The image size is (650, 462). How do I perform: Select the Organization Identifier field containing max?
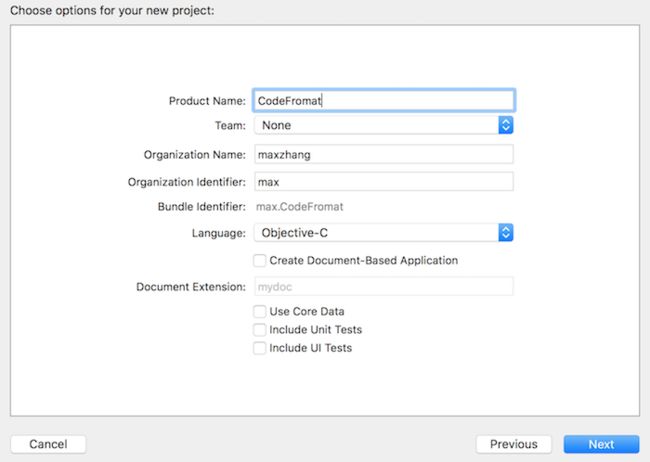pyautogui.click(x=383, y=182)
